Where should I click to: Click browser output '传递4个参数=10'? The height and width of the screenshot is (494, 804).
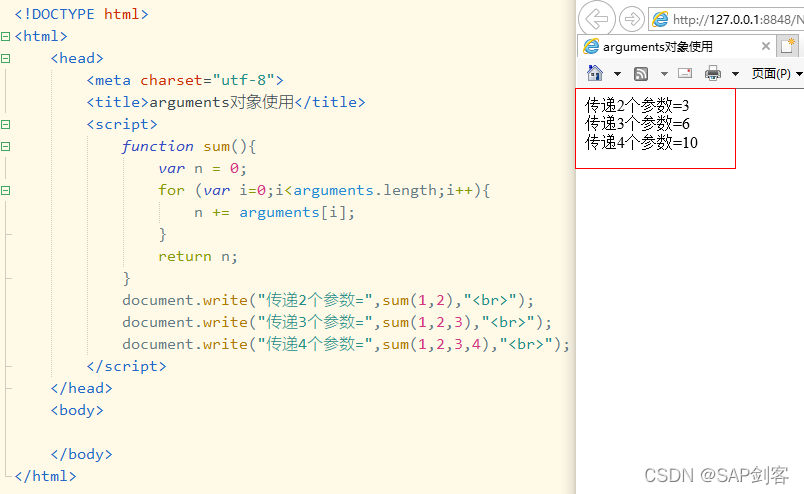(641, 142)
